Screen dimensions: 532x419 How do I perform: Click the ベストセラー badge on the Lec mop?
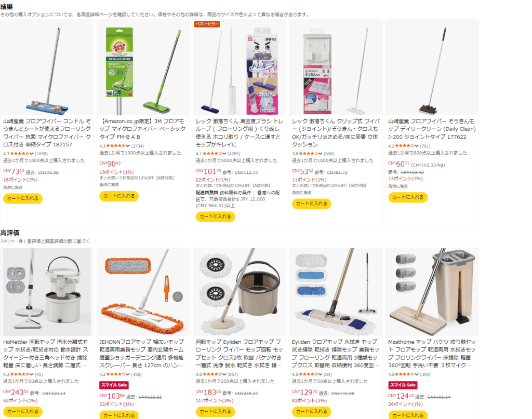click(x=207, y=24)
